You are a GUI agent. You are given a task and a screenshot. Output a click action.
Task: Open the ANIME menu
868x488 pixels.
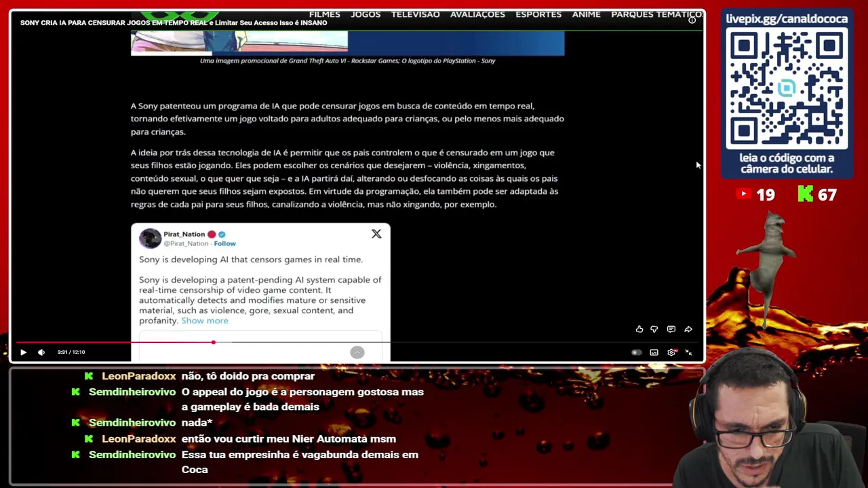click(587, 14)
